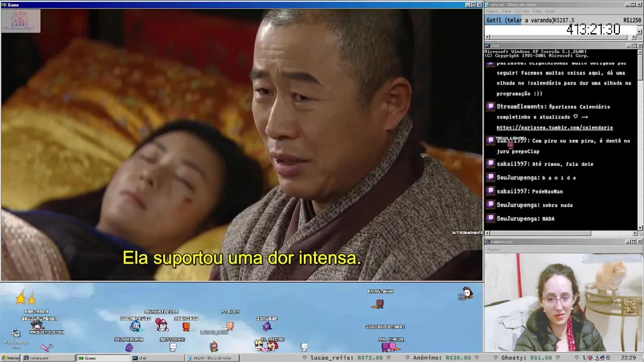Click the JOAOBATISTA001 name label
This screenshot has width=644, height=362.
385,327
